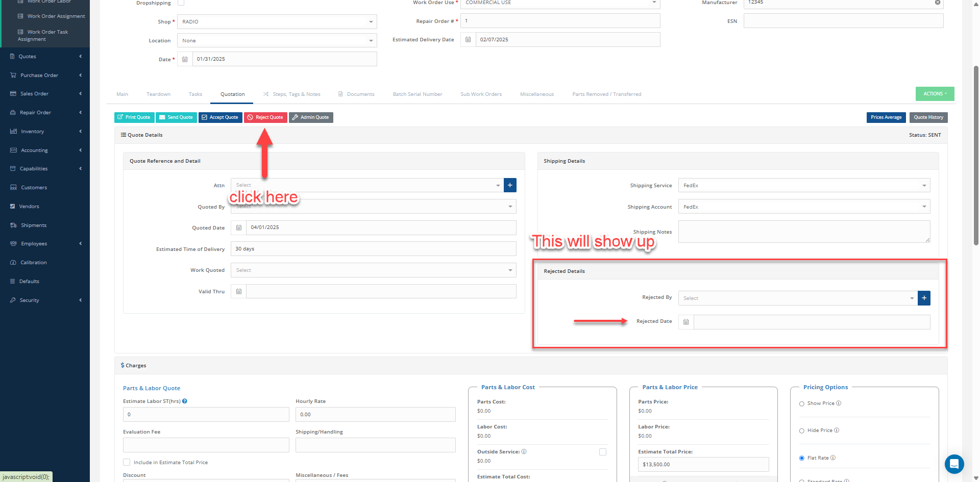Click Estimate Labor help question icon
Screen dimensions: 980x482
point(185,401)
